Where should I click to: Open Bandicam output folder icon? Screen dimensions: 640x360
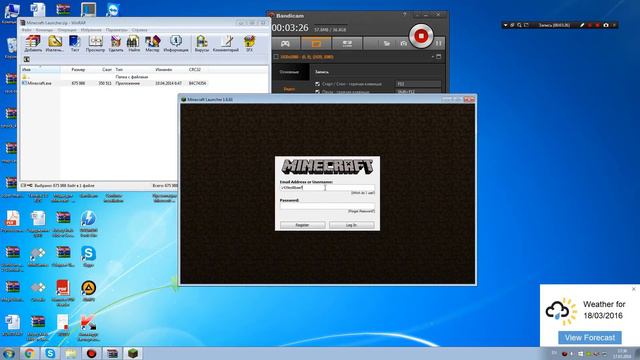[x=387, y=43]
